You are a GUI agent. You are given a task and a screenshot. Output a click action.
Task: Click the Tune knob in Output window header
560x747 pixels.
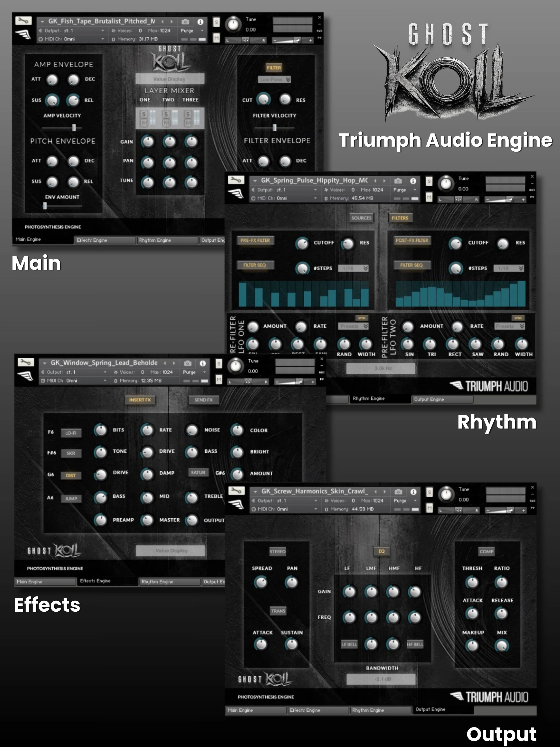point(446,494)
